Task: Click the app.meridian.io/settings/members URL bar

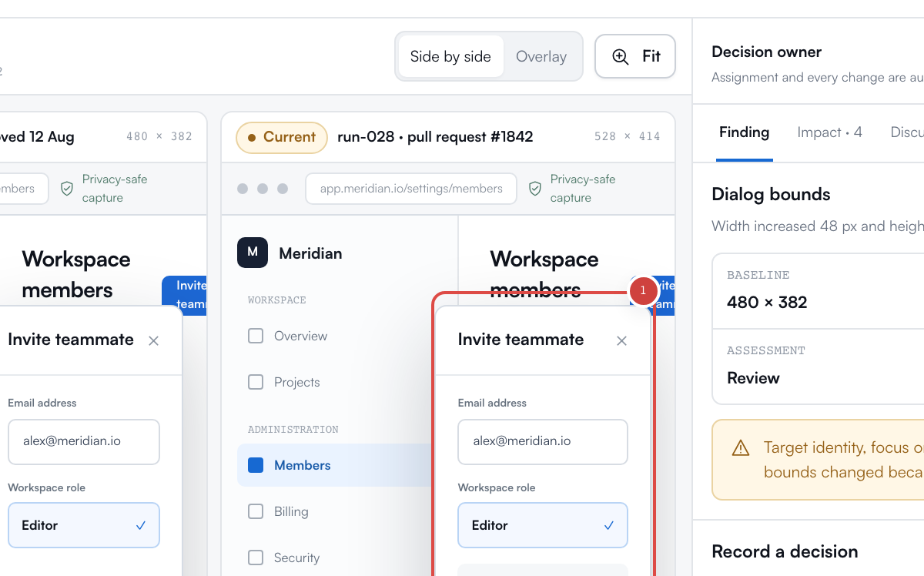Action: (x=411, y=189)
